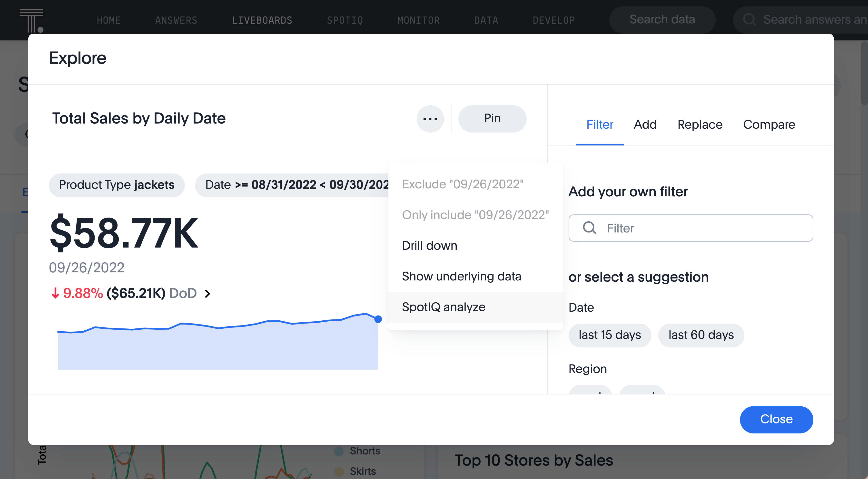
Task: Open LIVEBOARDS in top navigation
Action: pos(262,20)
